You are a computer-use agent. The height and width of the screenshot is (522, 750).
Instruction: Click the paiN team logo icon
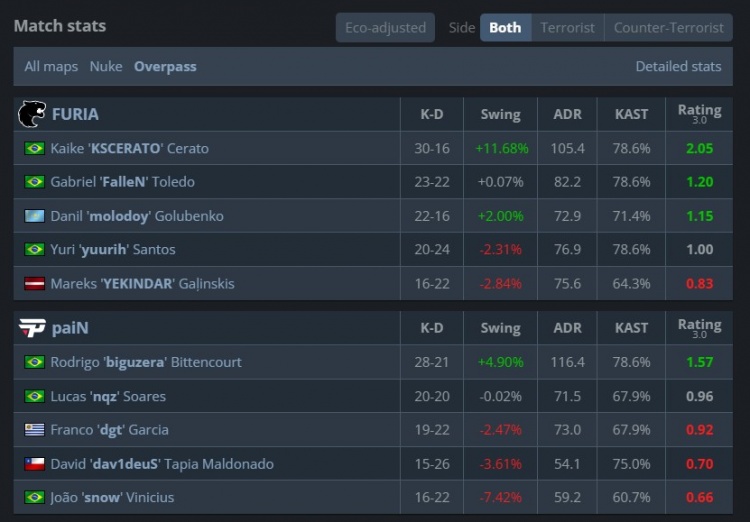point(32,328)
